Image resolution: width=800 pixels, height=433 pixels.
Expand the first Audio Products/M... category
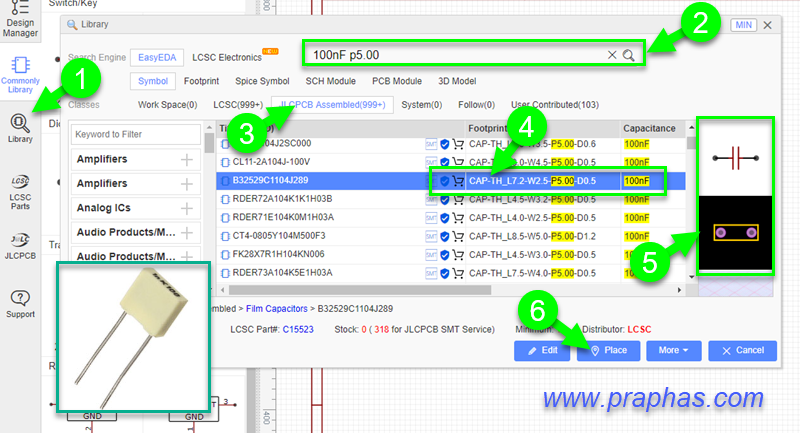pos(187,233)
